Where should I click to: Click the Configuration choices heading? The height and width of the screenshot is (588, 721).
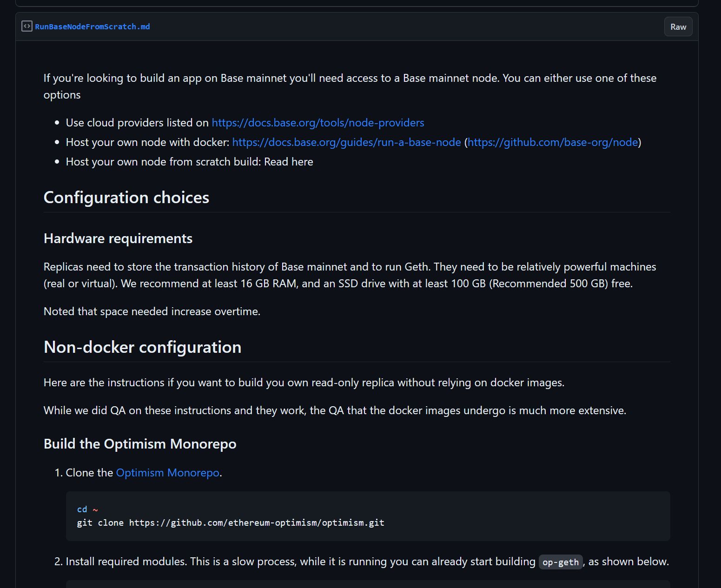coord(126,198)
